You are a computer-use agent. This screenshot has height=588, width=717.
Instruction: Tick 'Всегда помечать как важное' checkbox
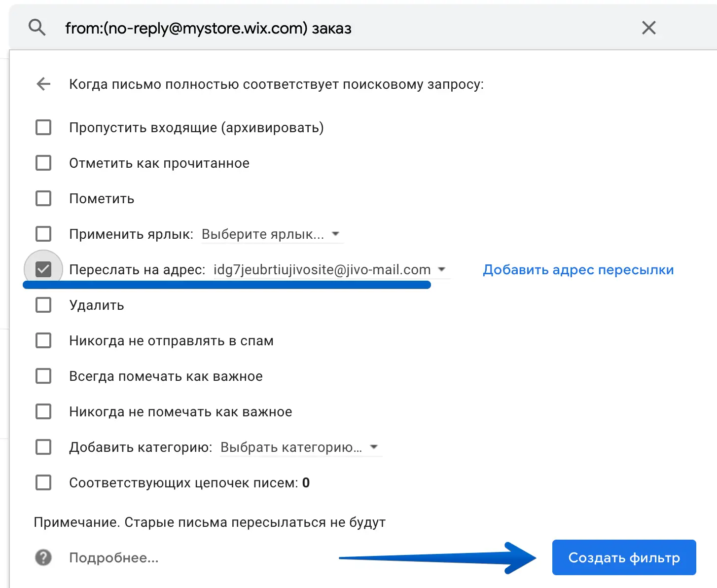43,376
